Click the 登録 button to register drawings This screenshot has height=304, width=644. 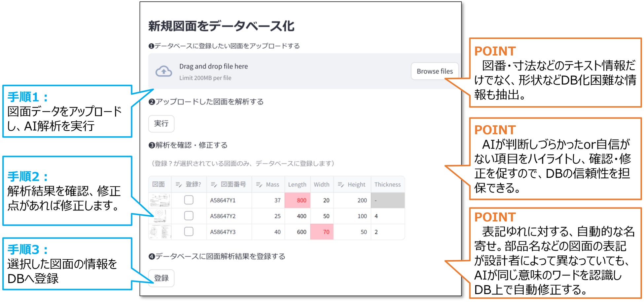click(x=161, y=278)
